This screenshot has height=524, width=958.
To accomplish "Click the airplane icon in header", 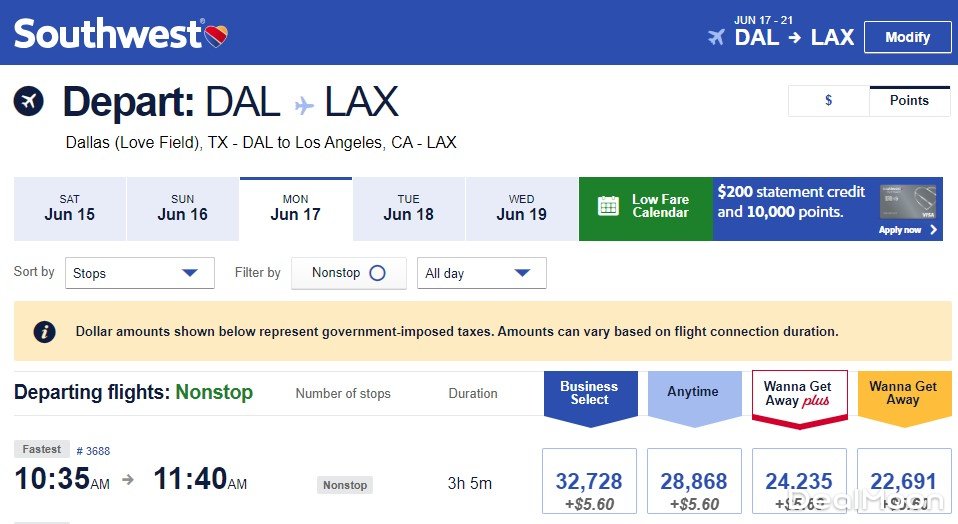I will [716, 38].
